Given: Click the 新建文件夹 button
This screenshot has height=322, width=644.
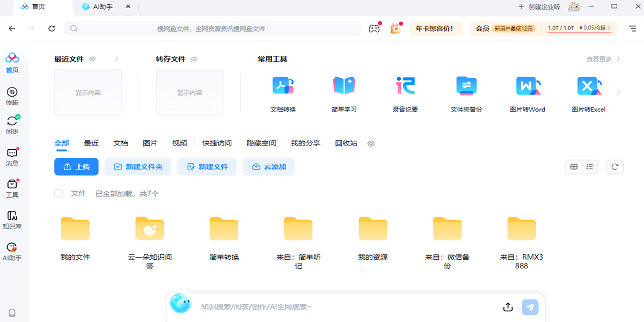Looking at the screenshot, I should point(138,167).
